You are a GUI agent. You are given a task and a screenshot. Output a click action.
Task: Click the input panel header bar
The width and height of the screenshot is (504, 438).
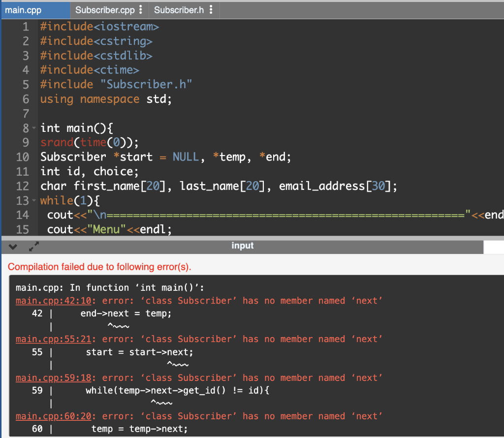[x=243, y=246]
